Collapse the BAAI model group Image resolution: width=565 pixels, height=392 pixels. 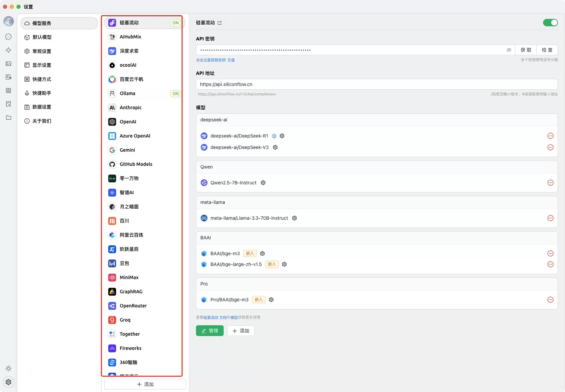377,238
